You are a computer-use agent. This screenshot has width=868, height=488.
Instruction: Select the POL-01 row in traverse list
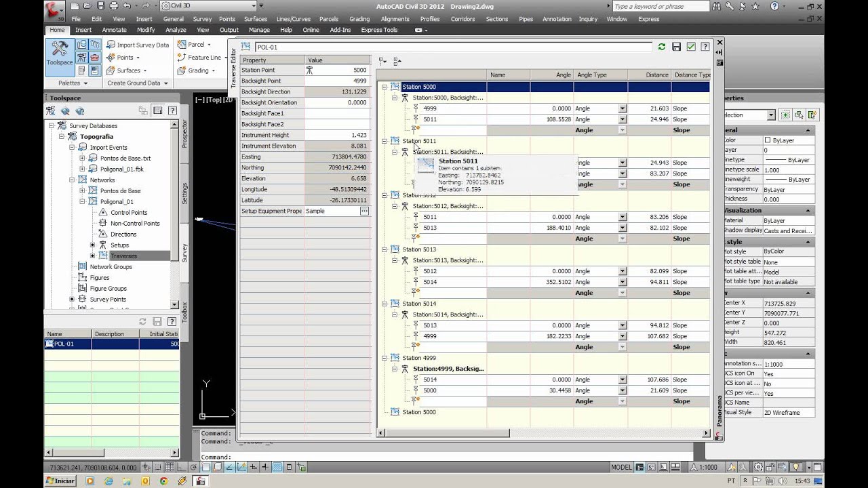pos(112,344)
